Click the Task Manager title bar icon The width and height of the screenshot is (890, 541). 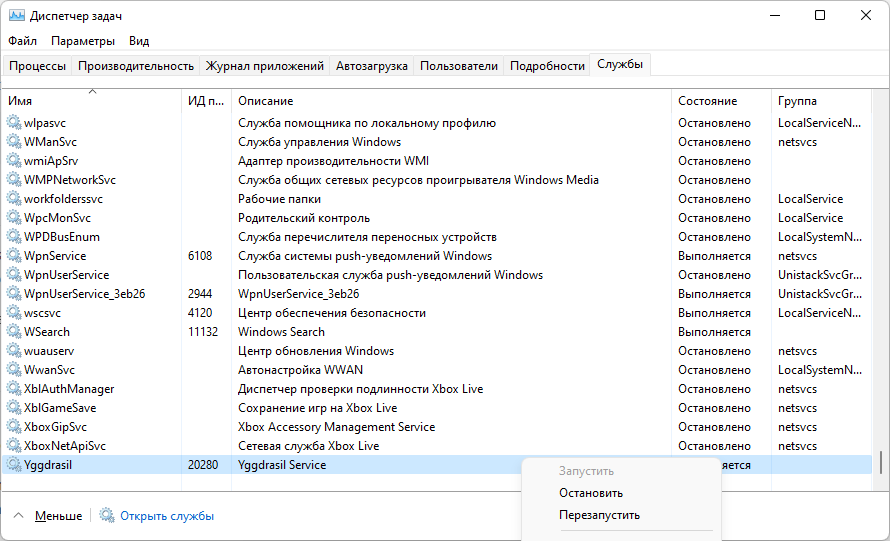click(x=17, y=16)
